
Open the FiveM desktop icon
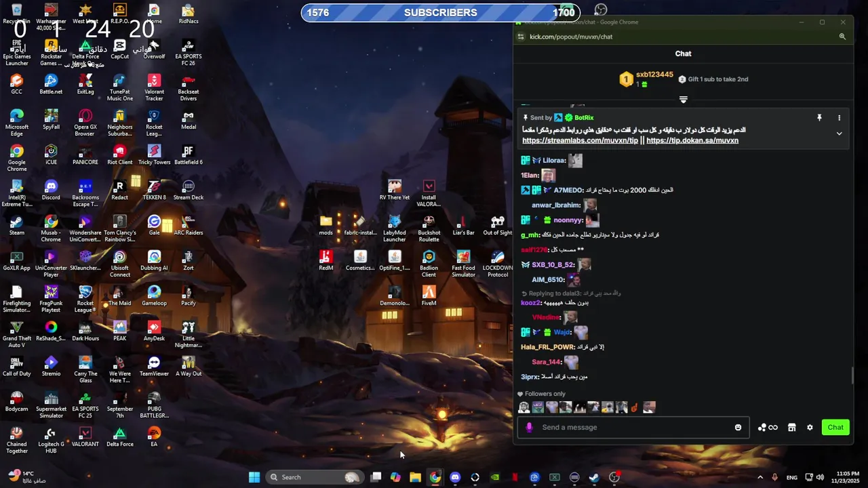(x=429, y=296)
